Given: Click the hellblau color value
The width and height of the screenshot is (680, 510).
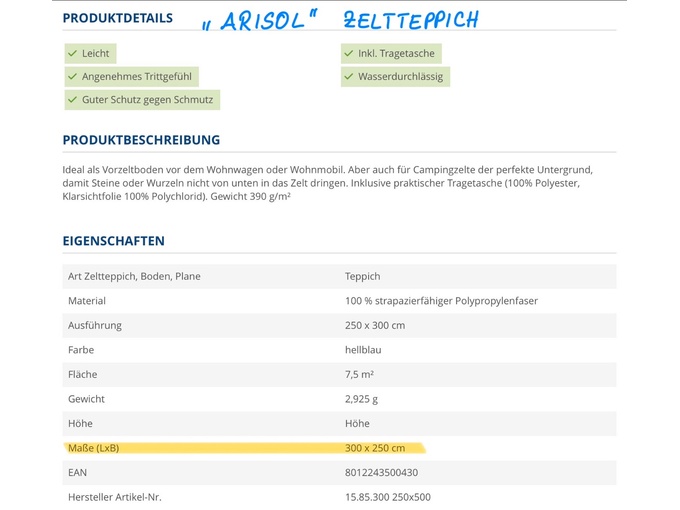Looking at the screenshot, I should 363,350.
